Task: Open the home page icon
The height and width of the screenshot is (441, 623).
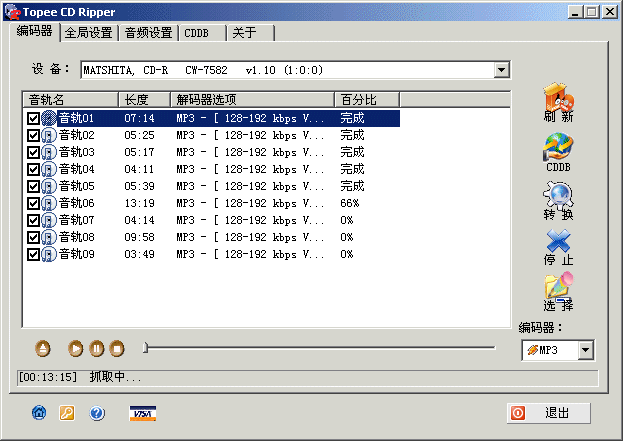Action: click(39, 413)
